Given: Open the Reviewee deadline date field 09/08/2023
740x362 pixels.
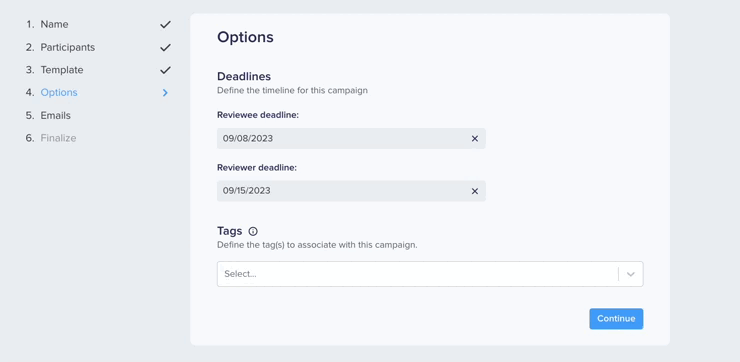Looking at the screenshot, I should point(351,138).
